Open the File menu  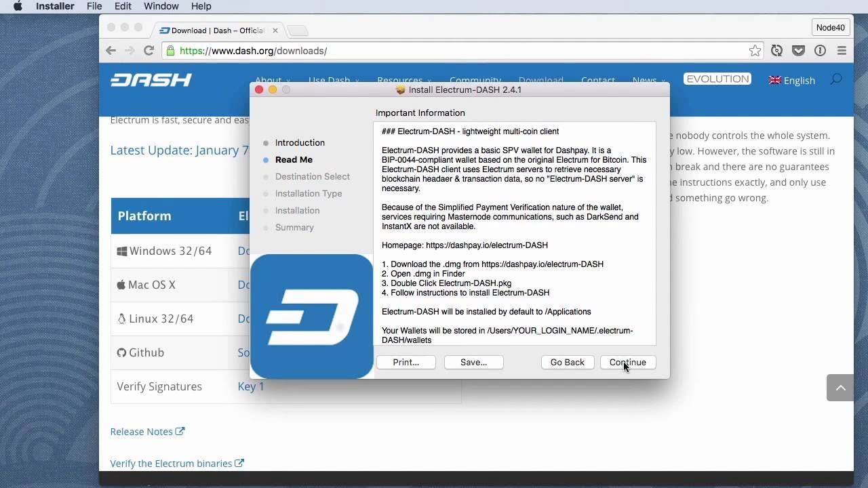coord(94,6)
